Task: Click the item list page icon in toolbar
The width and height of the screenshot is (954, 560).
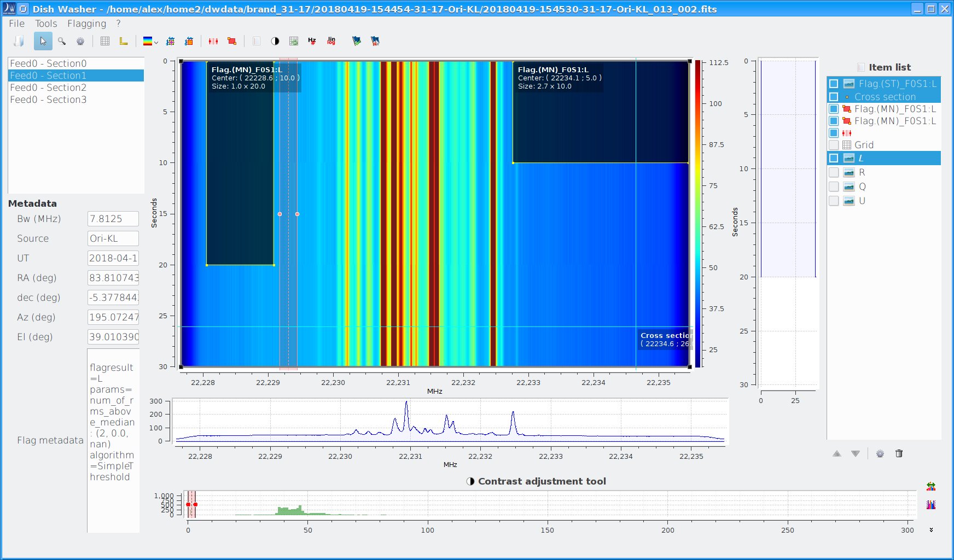Action: click(x=257, y=41)
